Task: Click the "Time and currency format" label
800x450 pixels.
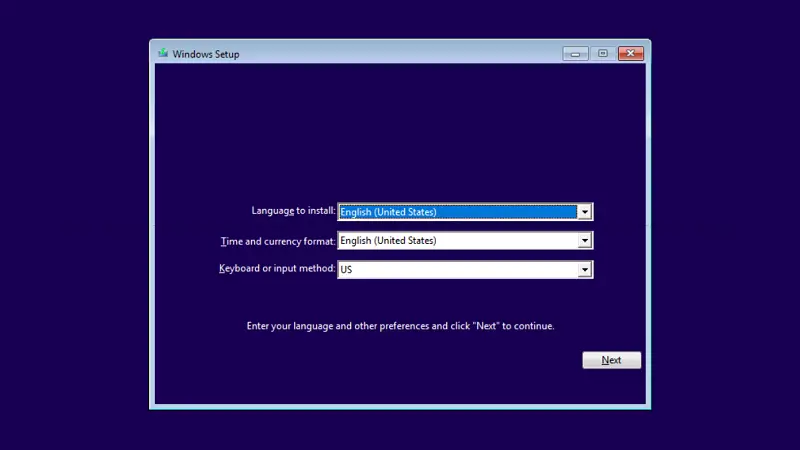Action: [x=278, y=241]
